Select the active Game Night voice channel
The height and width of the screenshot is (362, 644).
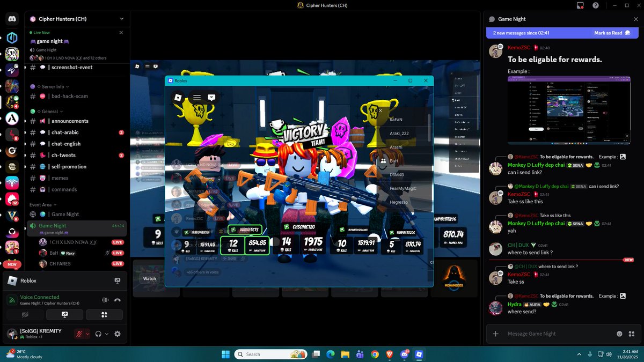pyautogui.click(x=77, y=228)
